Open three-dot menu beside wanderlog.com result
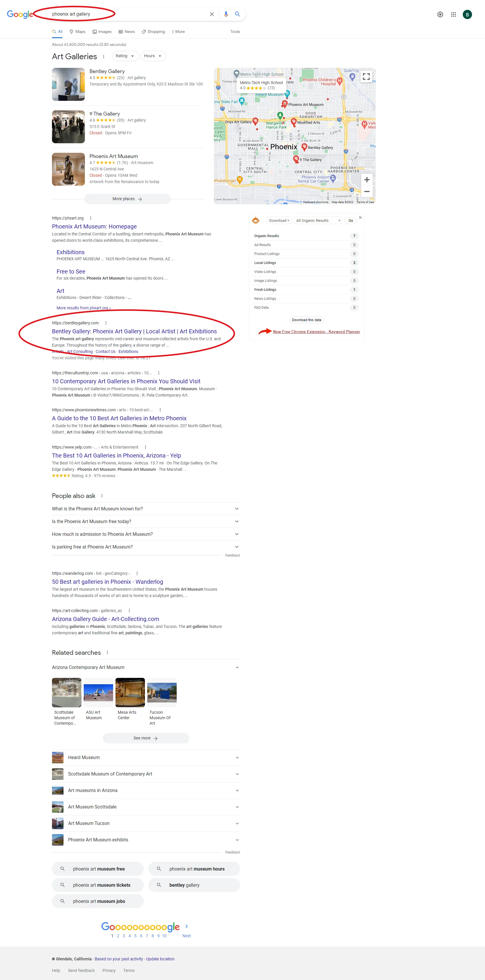Viewport: 485px width, 980px height. click(137, 573)
